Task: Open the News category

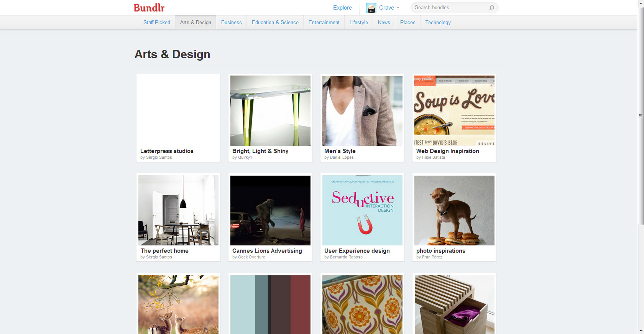Action: [384, 22]
